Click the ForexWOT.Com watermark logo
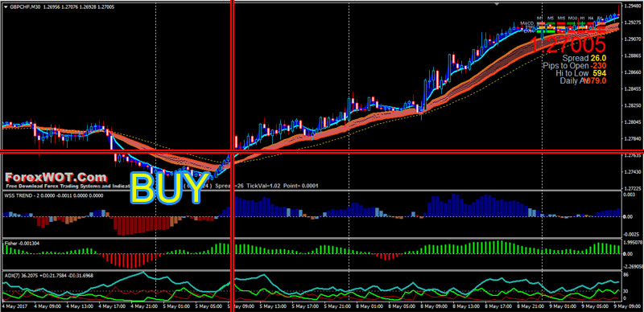 [56, 178]
